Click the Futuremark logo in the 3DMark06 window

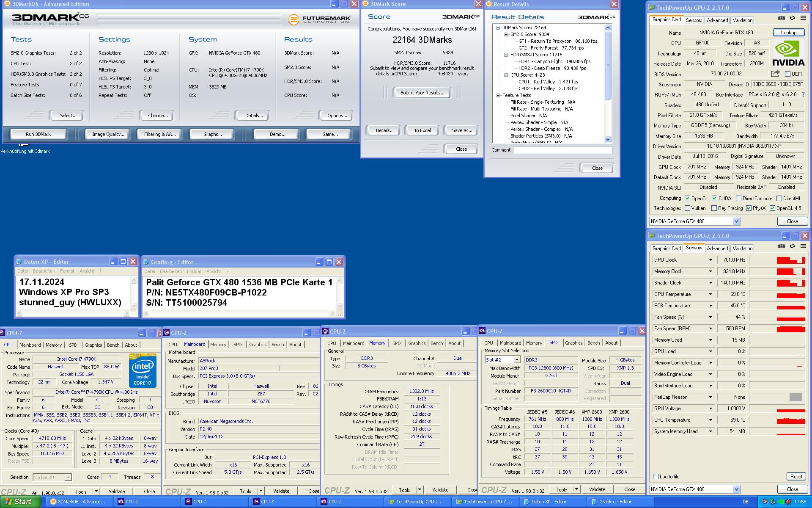click(320, 19)
